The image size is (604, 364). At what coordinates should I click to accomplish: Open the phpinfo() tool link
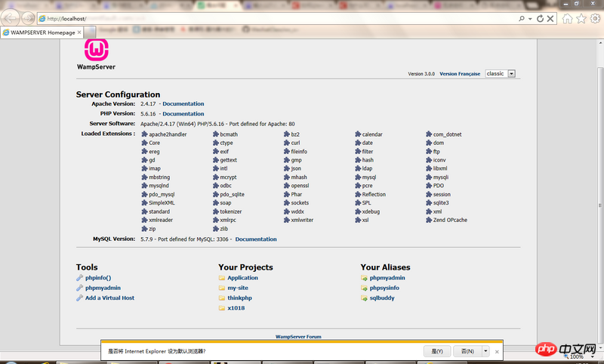(x=98, y=278)
